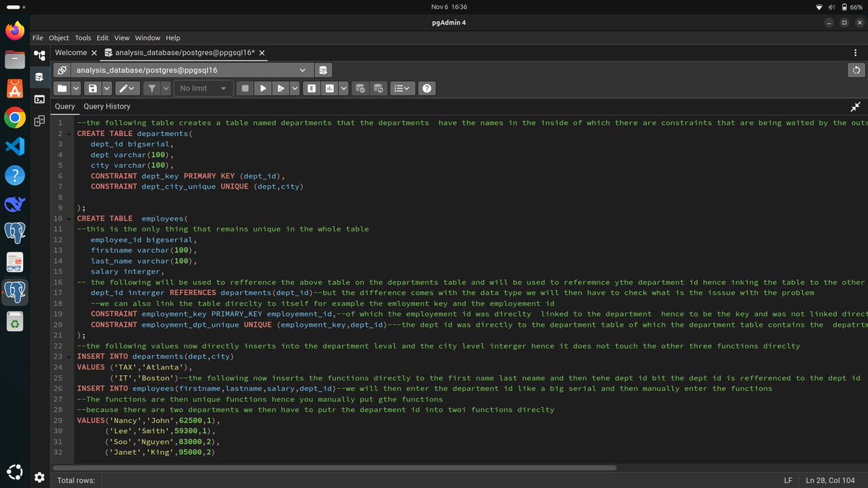Run the query with the Execute button

[263, 87]
